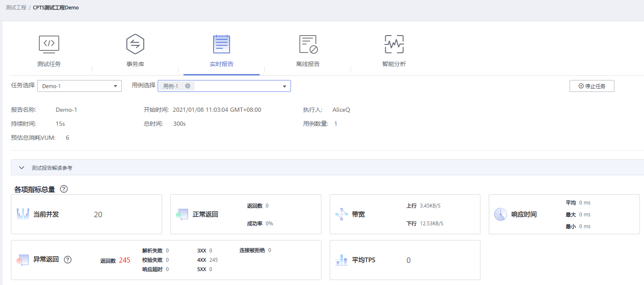Click inside the 用例选择 input field

[224, 86]
